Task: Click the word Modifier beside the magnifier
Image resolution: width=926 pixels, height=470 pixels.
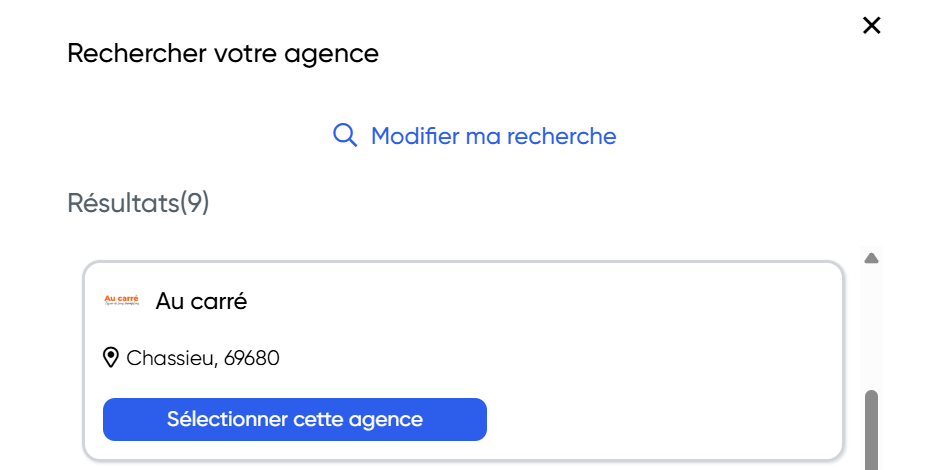Action: tap(414, 136)
